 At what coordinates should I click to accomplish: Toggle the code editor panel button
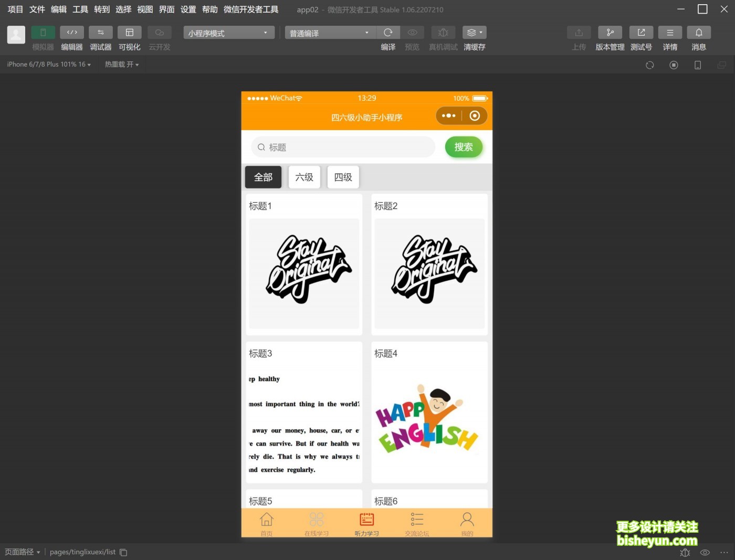click(x=72, y=33)
